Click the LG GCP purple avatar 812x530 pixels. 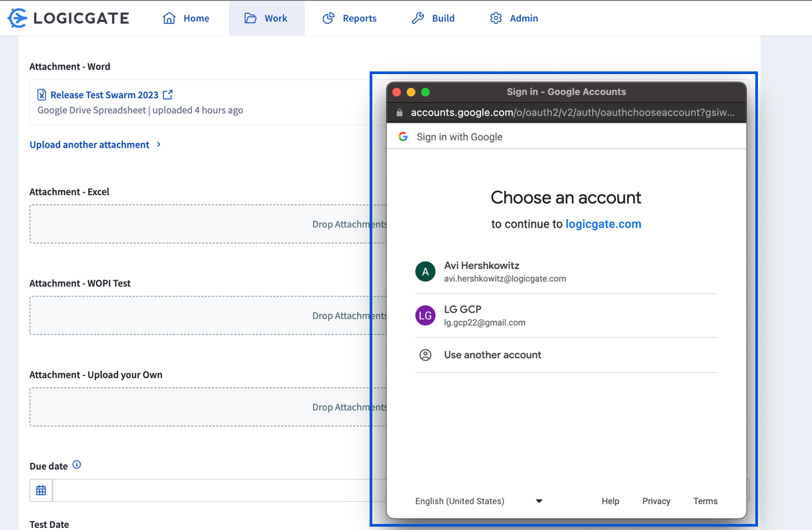426,315
